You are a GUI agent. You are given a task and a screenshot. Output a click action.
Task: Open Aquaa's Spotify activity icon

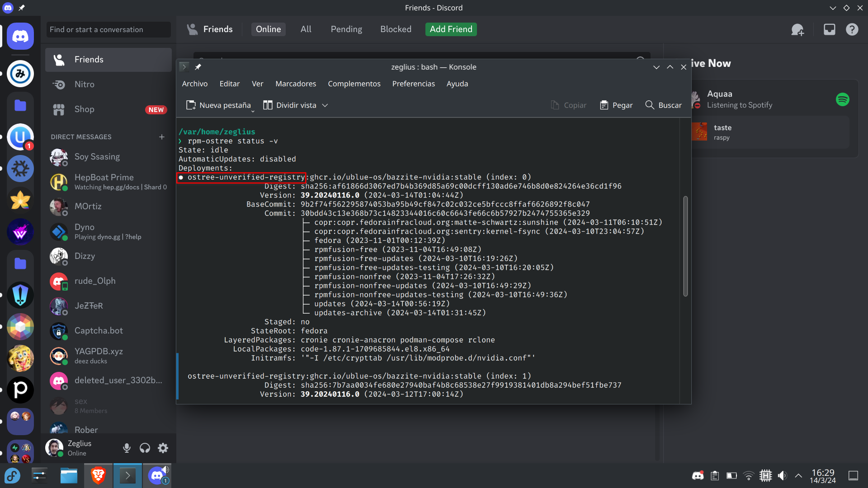point(843,99)
